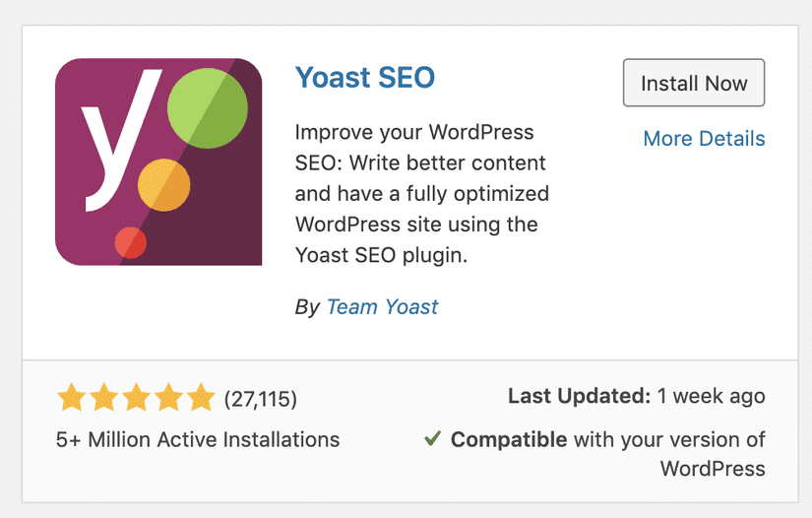The image size is (812, 518).
Task: Click the fourth rating star
Action: tap(168, 398)
